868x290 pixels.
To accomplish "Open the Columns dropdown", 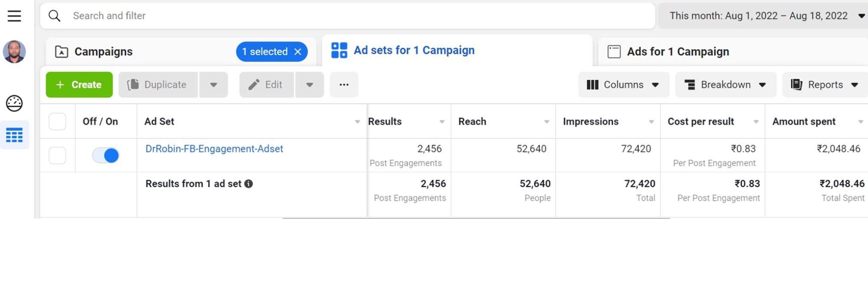I will coord(623,85).
